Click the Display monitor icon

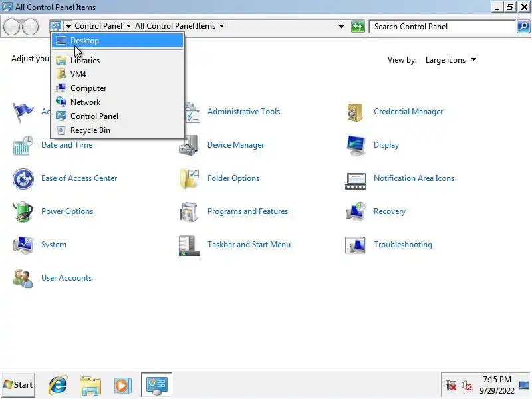point(355,145)
